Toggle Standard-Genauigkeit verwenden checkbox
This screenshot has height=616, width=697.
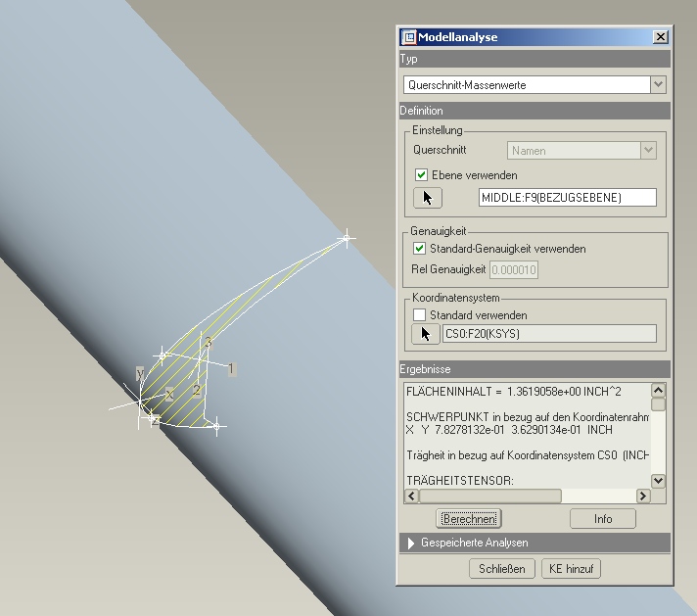pos(419,248)
